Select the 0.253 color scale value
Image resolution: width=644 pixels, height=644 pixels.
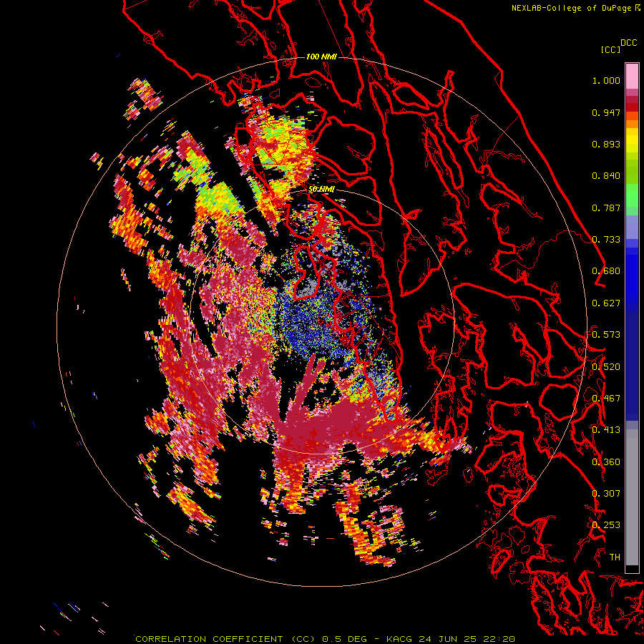[x=606, y=525]
